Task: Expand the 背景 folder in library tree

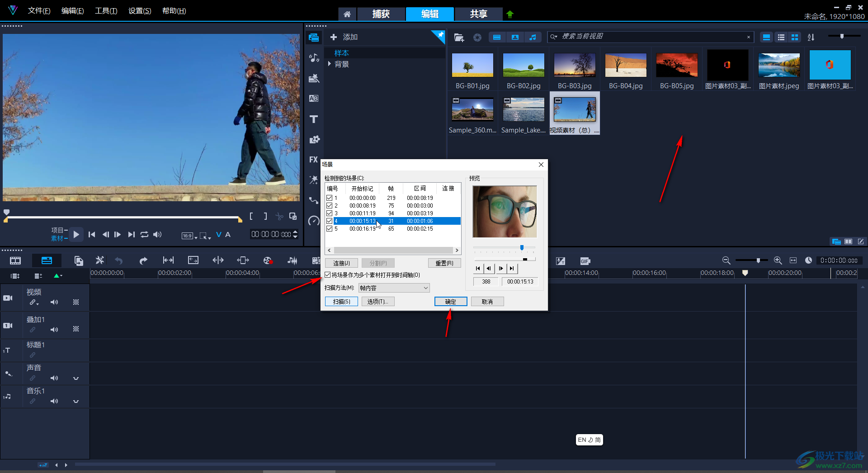Action: [x=330, y=64]
